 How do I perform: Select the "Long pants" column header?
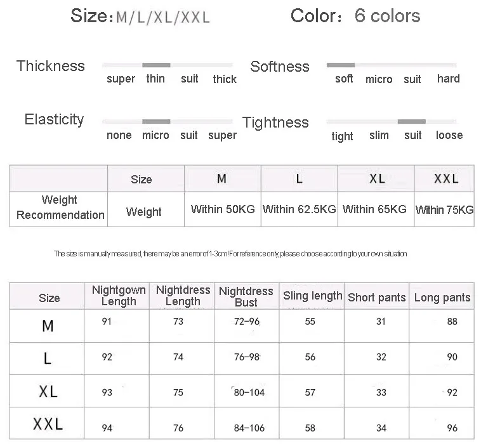click(442, 297)
